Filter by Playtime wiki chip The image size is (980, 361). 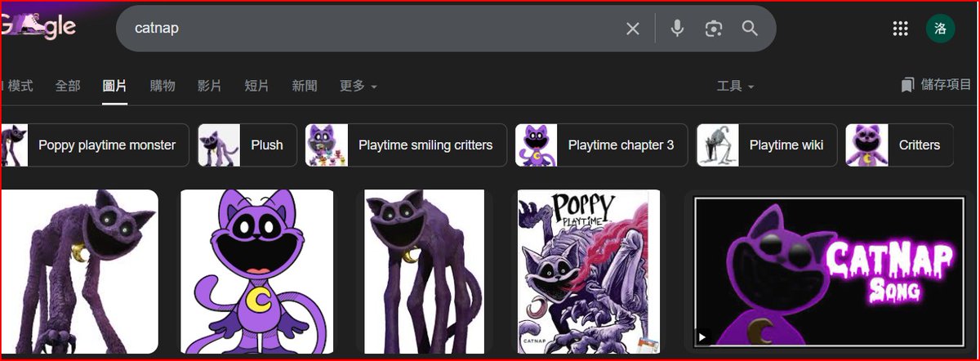766,145
